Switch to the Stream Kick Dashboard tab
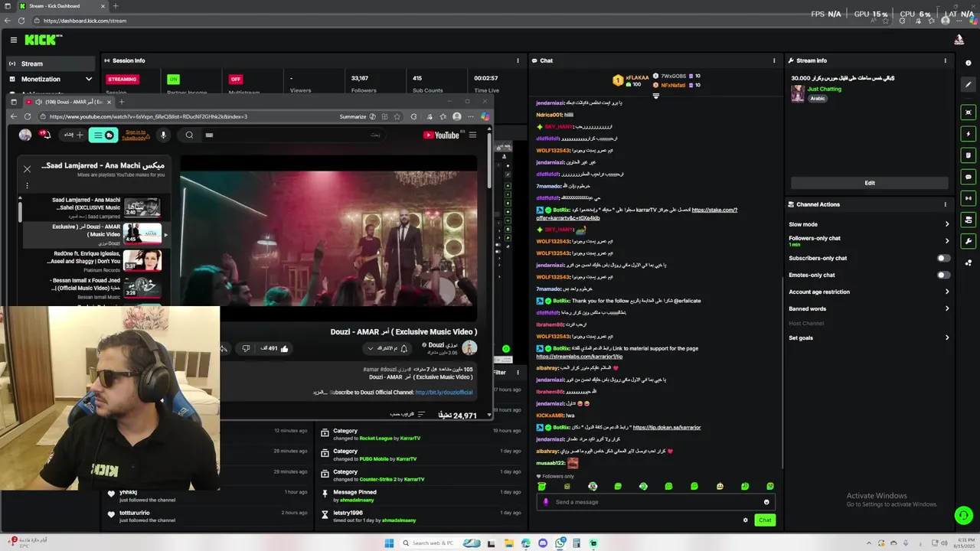The height and width of the screenshot is (551, 980). (x=60, y=6)
